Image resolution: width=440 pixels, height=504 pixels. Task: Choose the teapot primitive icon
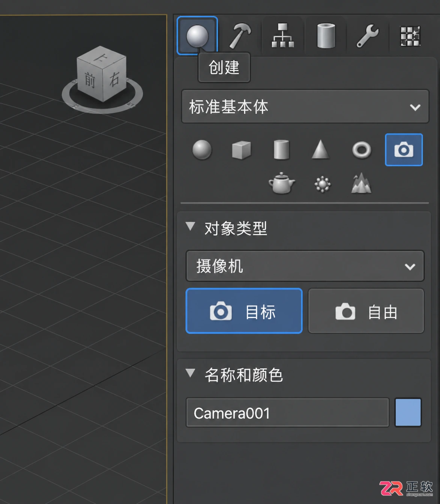click(x=282, y=184)
